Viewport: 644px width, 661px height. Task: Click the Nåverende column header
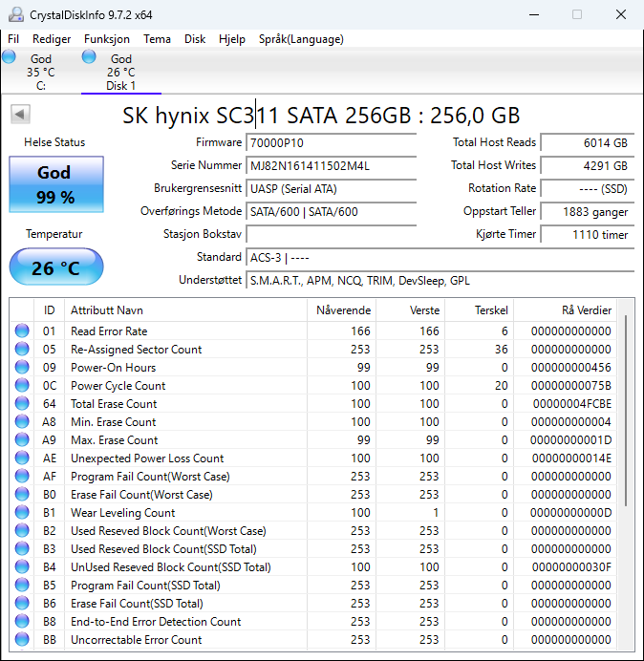pos(341,310)
